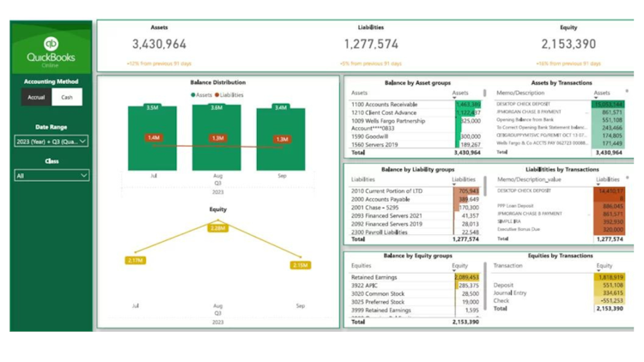
Task: Select SIMPLE IRA transaction row
Action: 560,221
